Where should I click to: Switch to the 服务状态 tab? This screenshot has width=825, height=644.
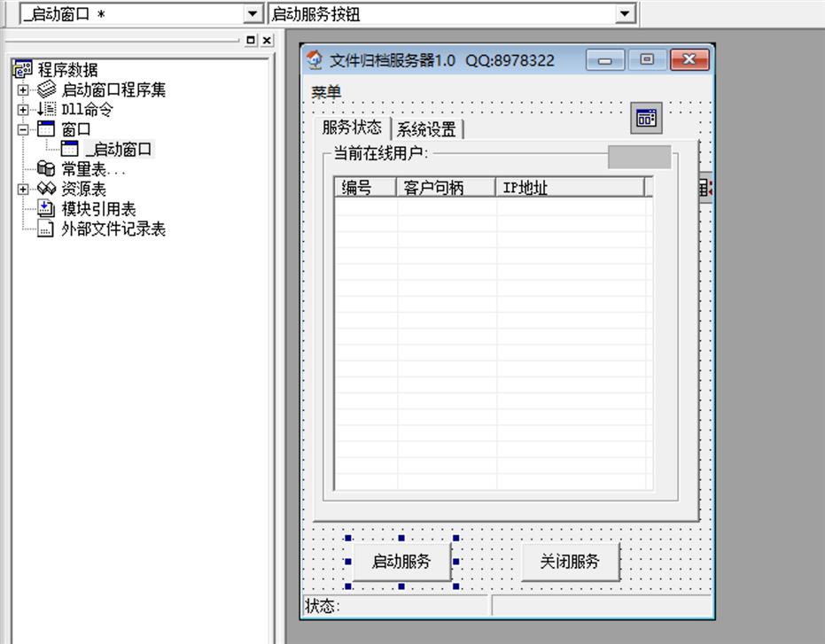click(352, 128)
